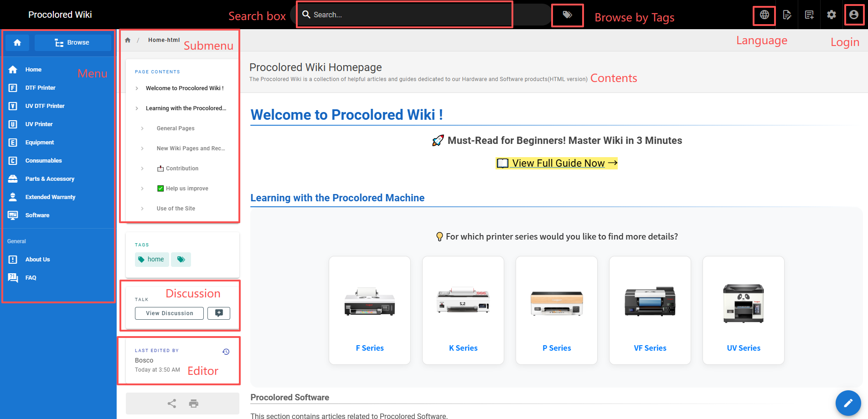This screenshot has height=419, width=868.
Task: Click the Equipment E icon
Action: 13,142
